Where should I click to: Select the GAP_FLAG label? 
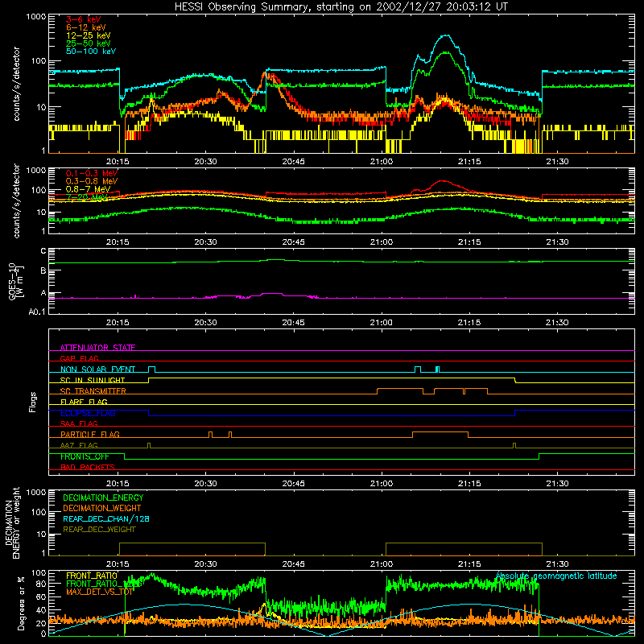(79, 358)
